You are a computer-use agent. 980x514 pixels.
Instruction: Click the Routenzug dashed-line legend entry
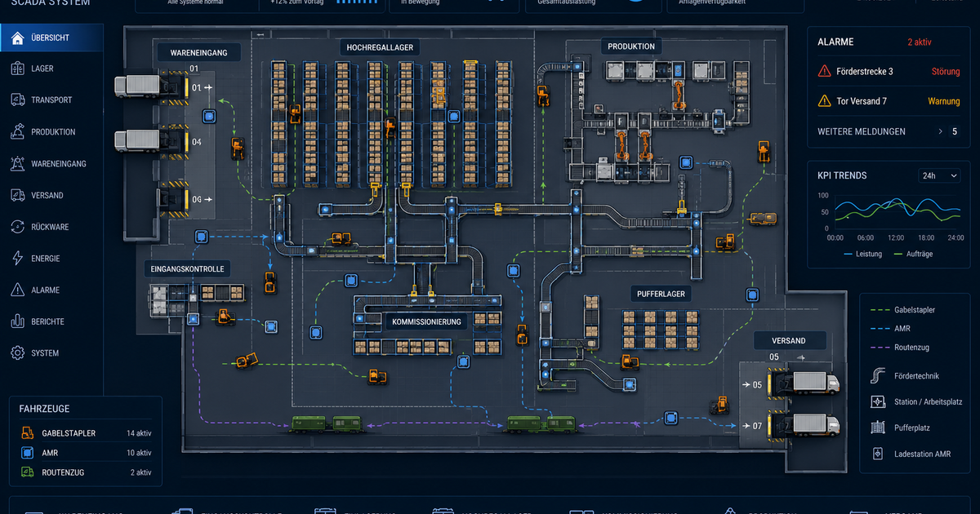coord(900,348)
